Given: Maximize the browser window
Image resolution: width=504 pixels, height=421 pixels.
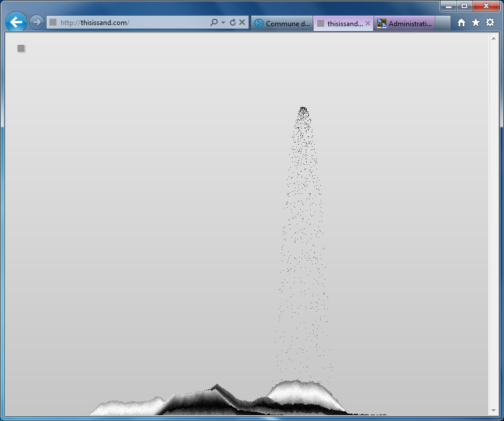Looking at the screenshot, I should (464, 6).
